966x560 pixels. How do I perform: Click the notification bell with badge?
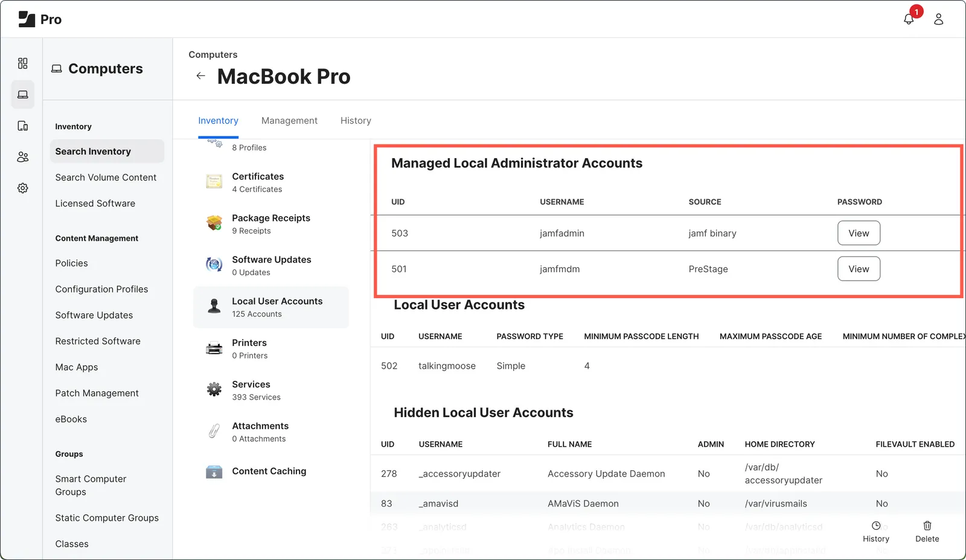pos(909,19)
